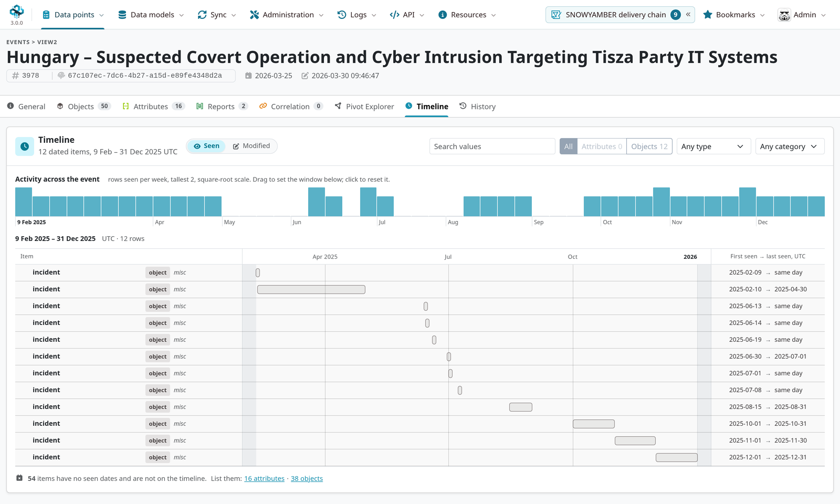This screenshot has width=840, height=504.
Task: Open the Any type dropdown
Action: pyautogui.click(x=713, y=146)
